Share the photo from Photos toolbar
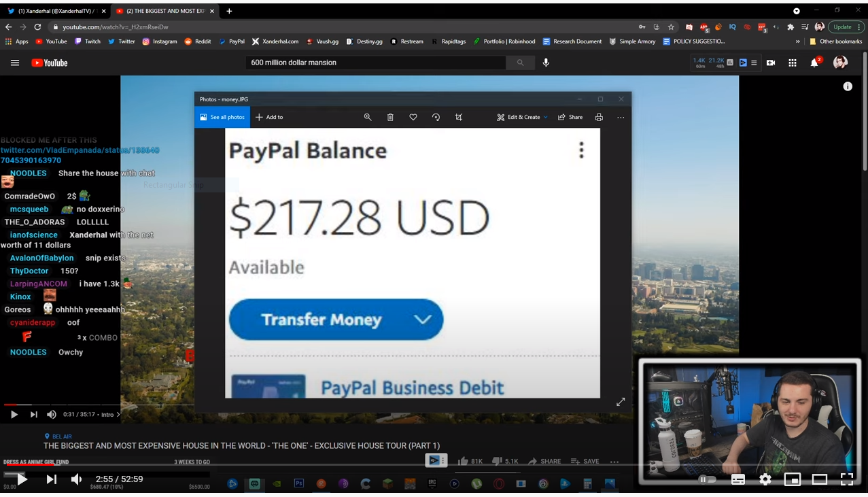This screenshot has height=497, width=868. tap(570, 117)
